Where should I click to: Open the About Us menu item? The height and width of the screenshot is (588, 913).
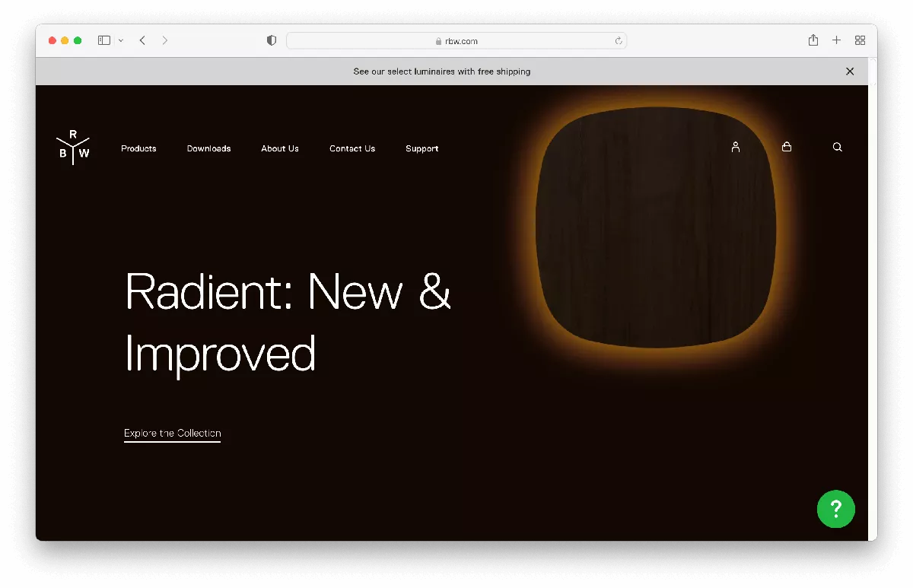tap(280, 148)
